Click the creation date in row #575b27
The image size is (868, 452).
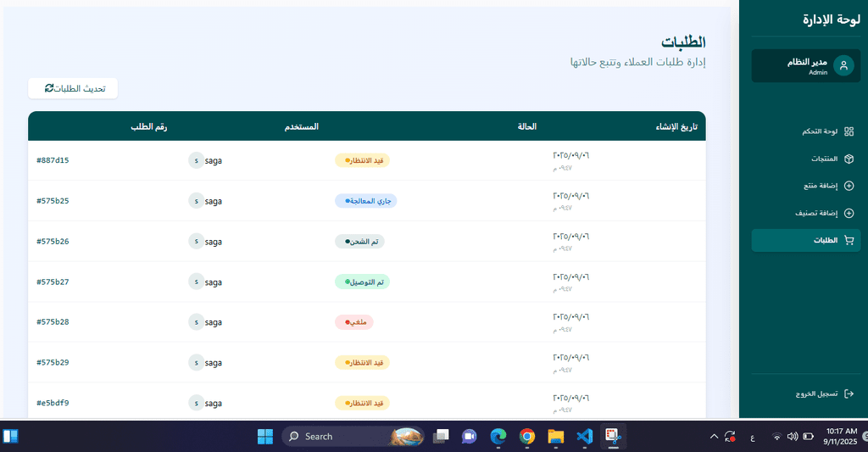(570, 276)
